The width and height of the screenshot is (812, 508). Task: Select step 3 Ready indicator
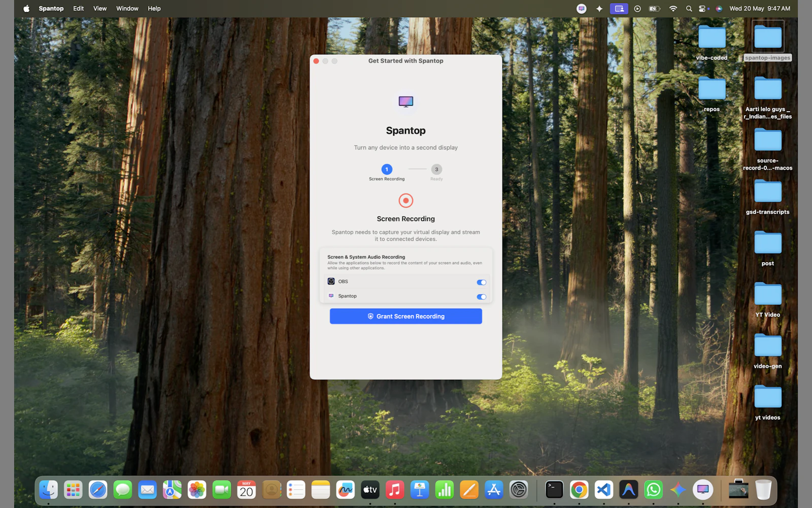pyautogui.click(x=436, y=169)
